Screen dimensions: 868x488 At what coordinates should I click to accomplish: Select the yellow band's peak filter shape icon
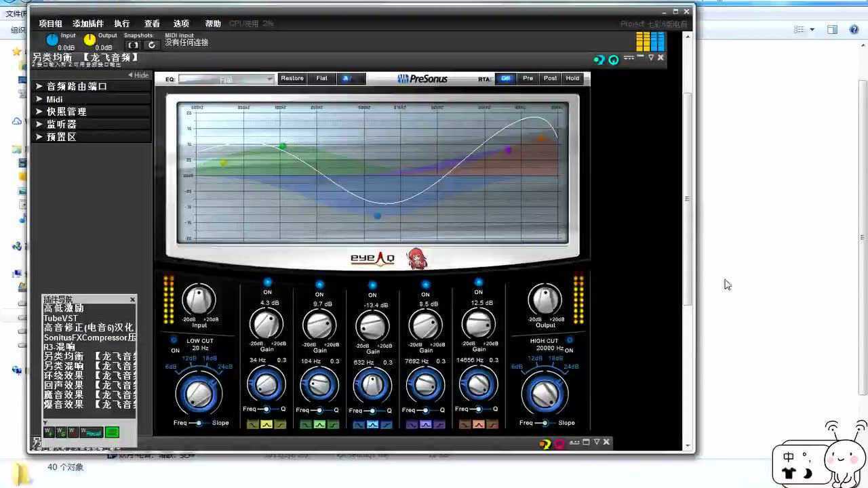pos(267,425)
